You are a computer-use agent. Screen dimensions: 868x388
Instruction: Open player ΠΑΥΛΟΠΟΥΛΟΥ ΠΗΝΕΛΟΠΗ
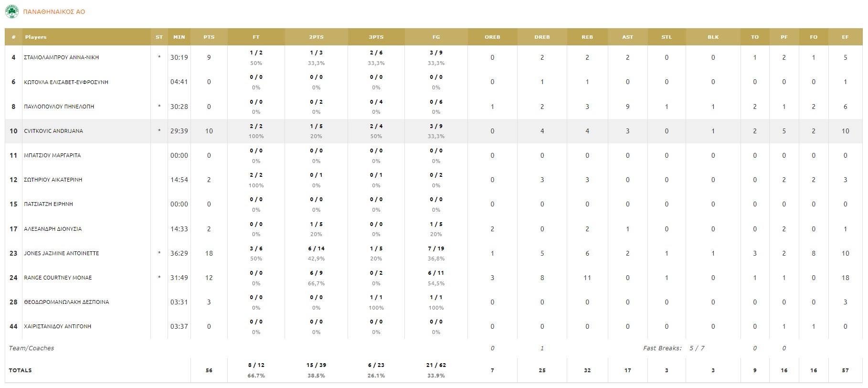point(59,107)
